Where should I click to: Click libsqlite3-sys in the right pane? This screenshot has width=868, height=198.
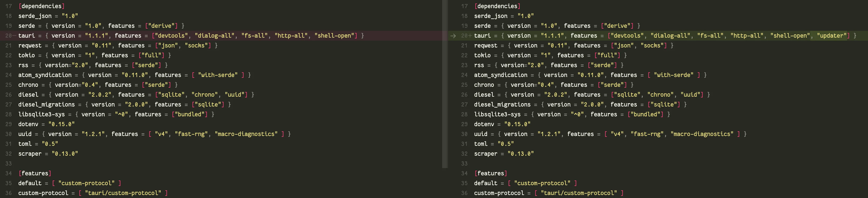click(x=497, y=114)
